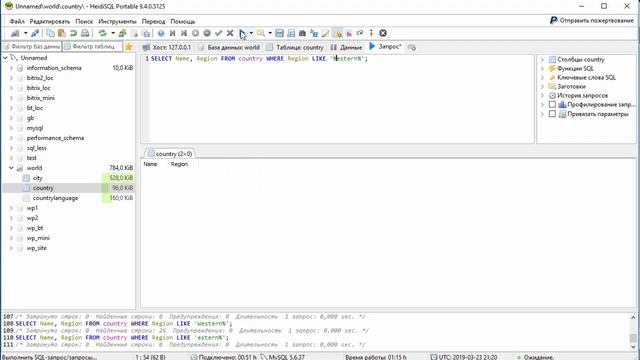Click the green undo arrow icon
Screen dimensions: 640x360
73,33
